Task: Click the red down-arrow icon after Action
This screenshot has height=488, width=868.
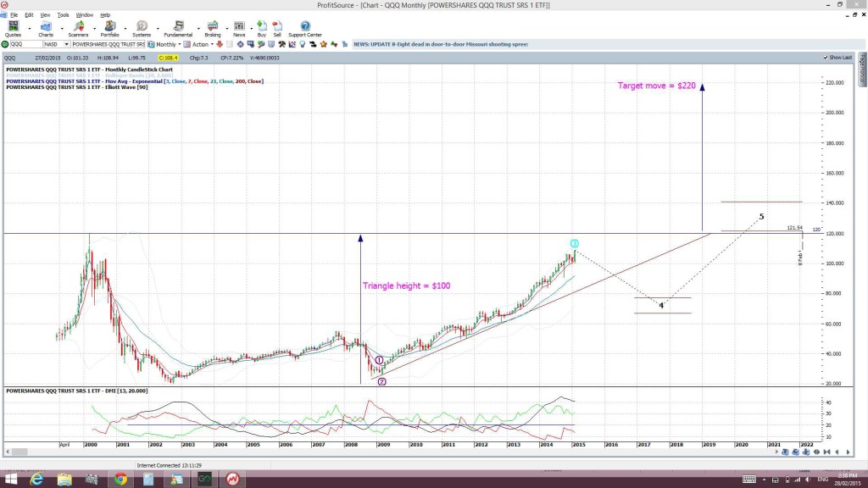Action: pyautogui.click(x=220, y=44)
